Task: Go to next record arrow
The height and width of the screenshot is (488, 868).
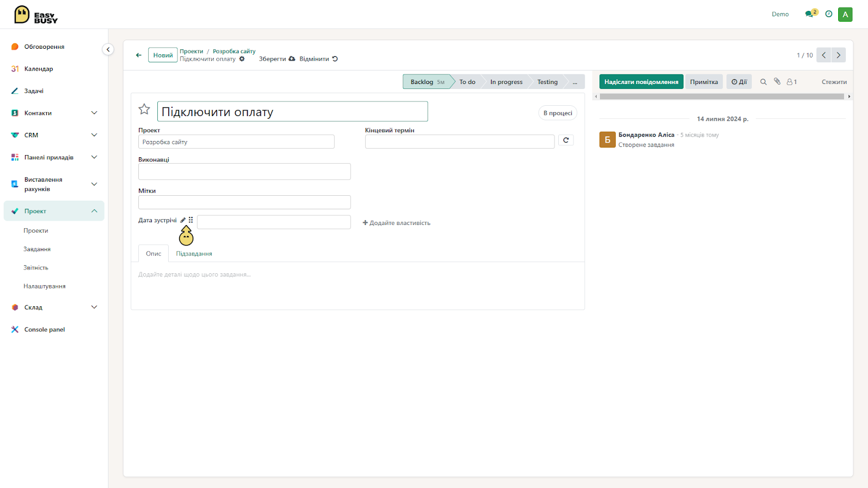Action: [838, 55]
